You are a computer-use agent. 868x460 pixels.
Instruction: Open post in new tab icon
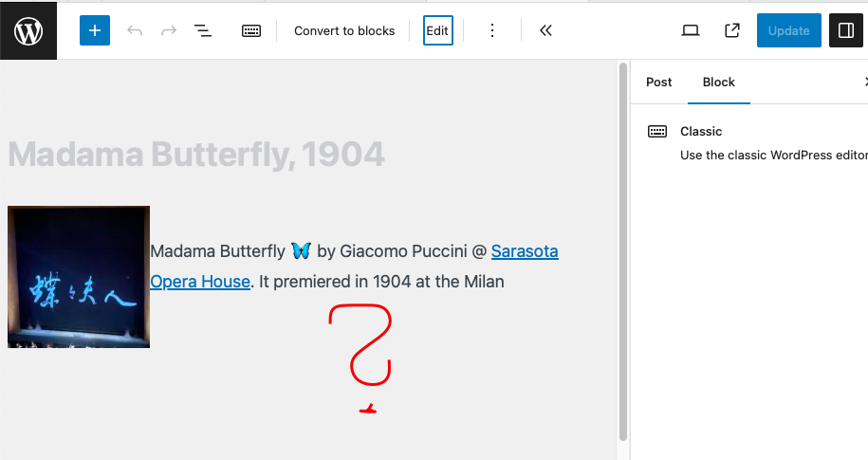click(x=732, y=30)
